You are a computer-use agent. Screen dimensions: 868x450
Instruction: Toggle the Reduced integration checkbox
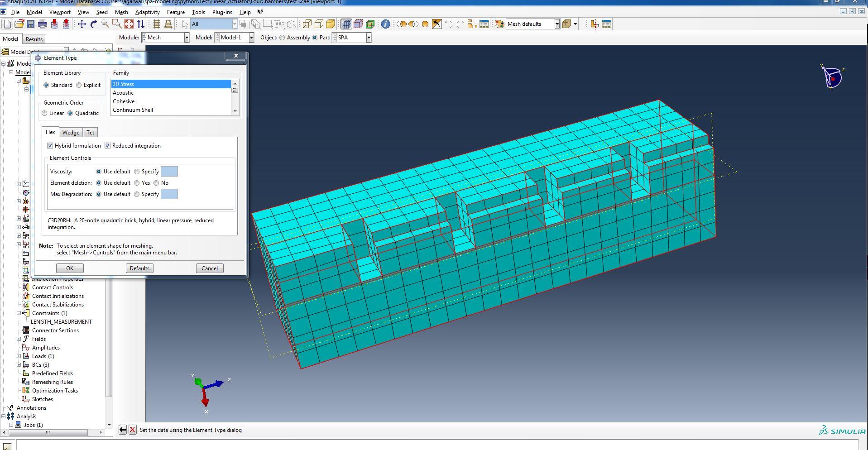click(x=108, y=146)
